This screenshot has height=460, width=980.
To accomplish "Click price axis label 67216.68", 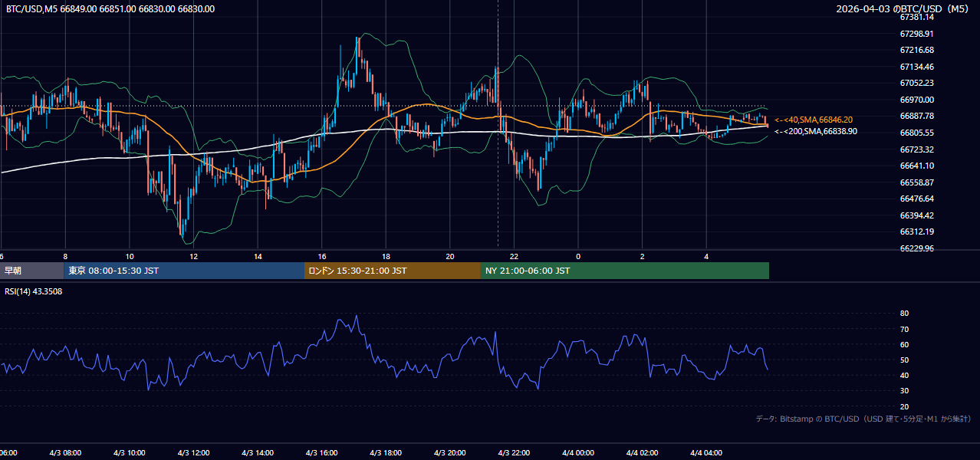I will tap(916, 50).
